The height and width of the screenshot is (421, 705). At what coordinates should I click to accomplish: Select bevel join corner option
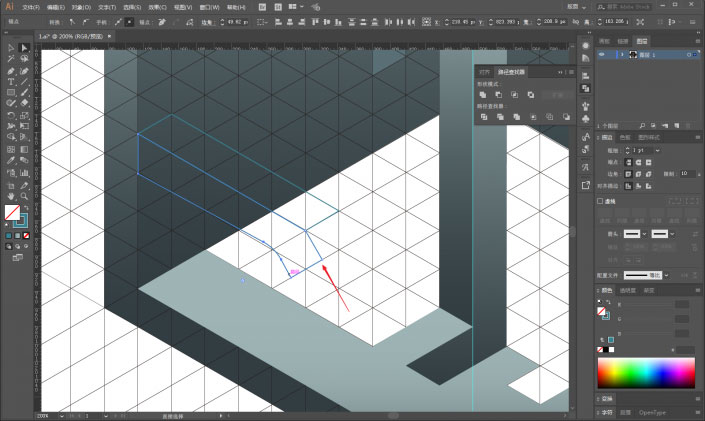648,174
